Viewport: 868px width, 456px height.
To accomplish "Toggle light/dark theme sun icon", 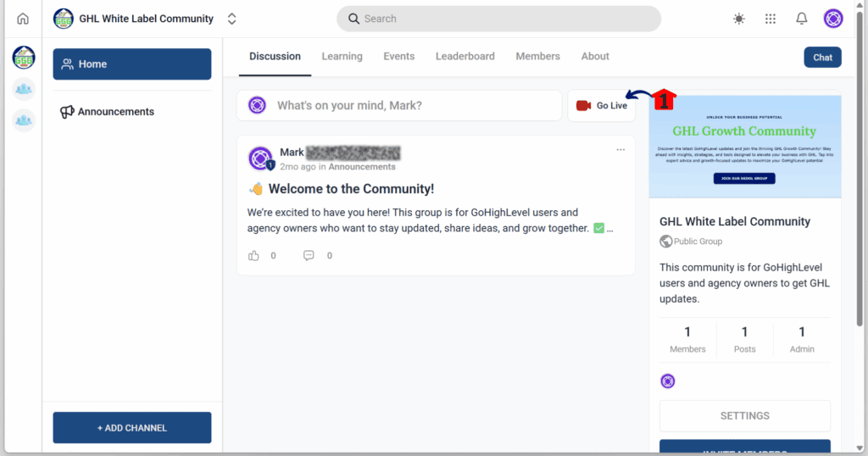I will 739,19.
